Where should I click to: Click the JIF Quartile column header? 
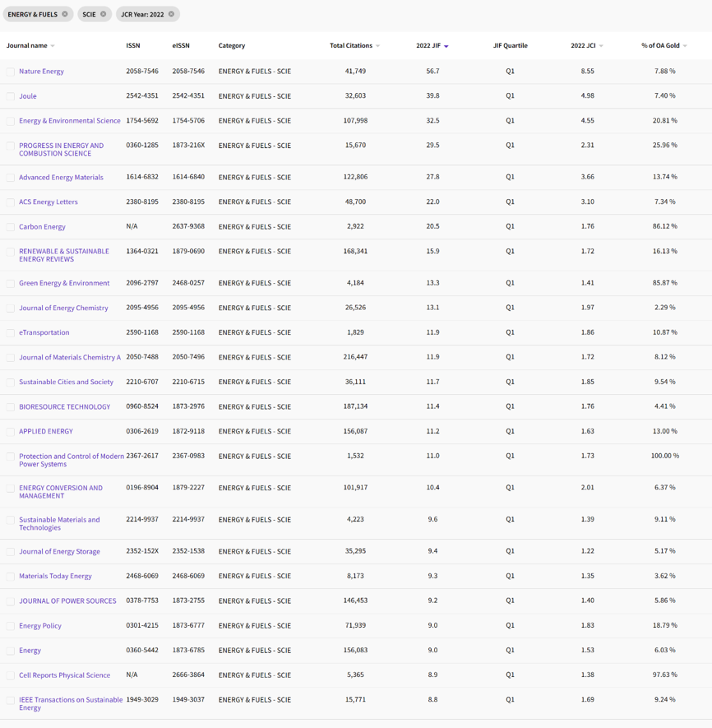[x=510, y=46]
